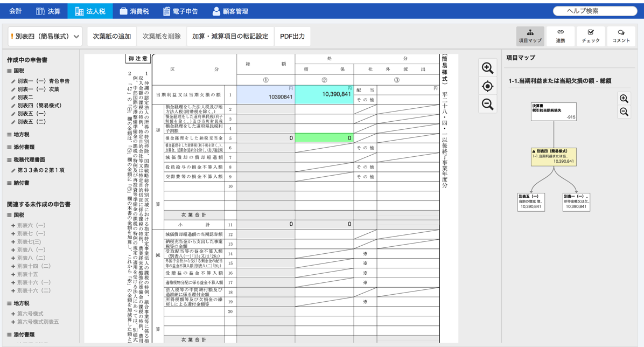Screen dimensions: 644x347
Task: Zoom out on the tax form document
Action: 487,105
